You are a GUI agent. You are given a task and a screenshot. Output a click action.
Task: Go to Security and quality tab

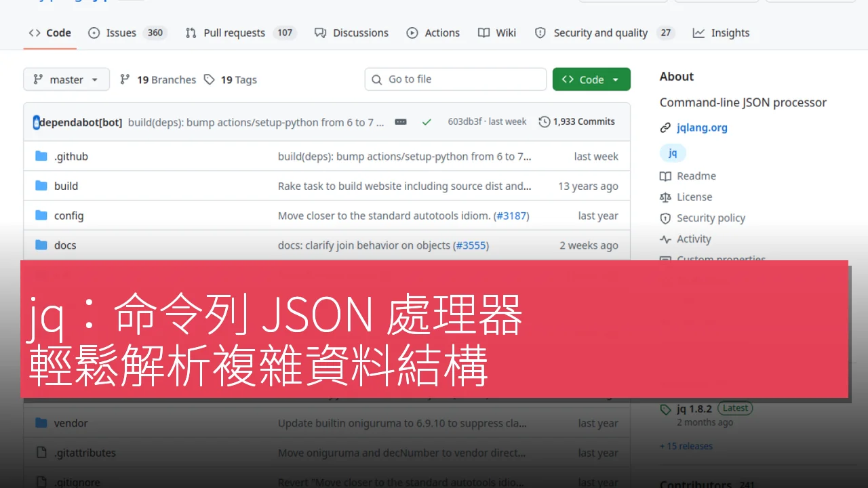click(x=605, y=33)
